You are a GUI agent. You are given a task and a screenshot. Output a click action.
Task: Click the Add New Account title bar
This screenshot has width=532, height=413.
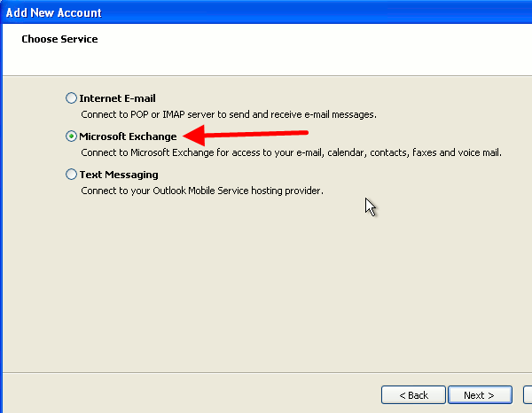(x=266, y=12)
